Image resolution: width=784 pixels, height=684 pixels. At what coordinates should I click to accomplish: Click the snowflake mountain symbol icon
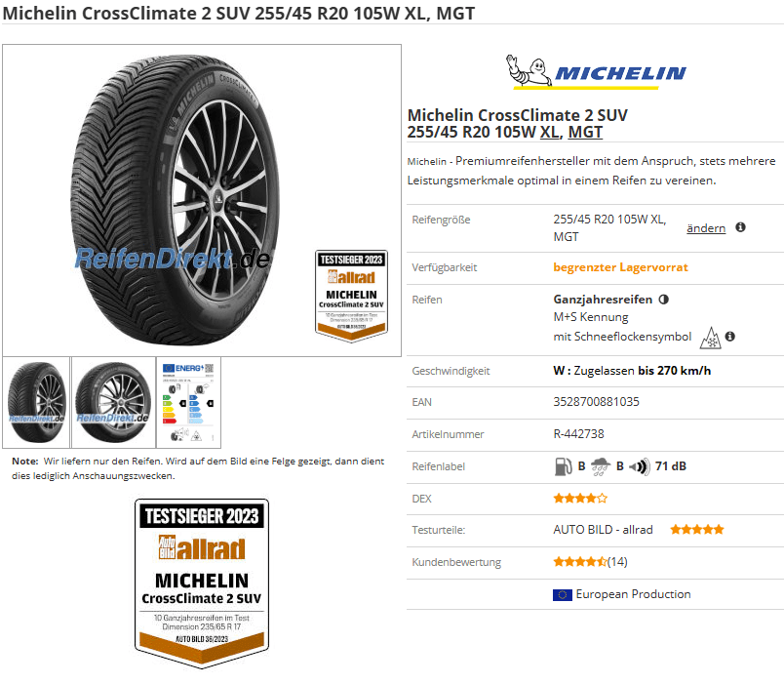pyautogui.click(x=711, y=338)
